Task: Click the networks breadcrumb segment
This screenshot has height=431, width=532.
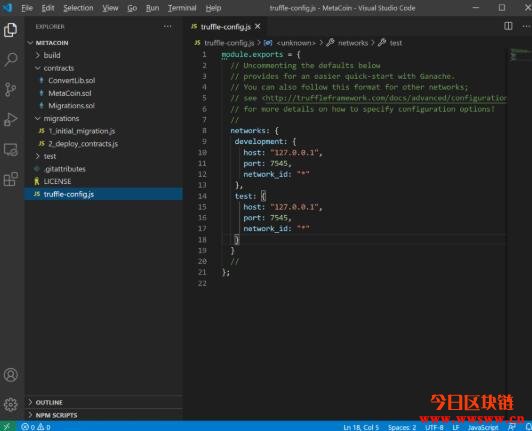Action: click(353, 43)
